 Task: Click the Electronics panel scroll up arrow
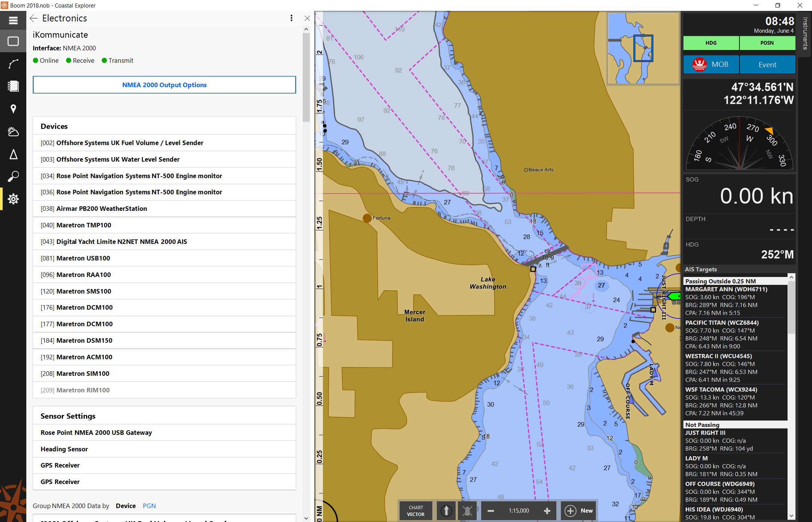click(306, 29)
